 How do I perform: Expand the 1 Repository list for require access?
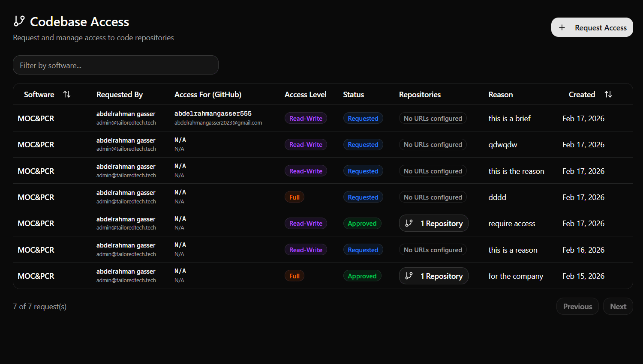(433, 223)
